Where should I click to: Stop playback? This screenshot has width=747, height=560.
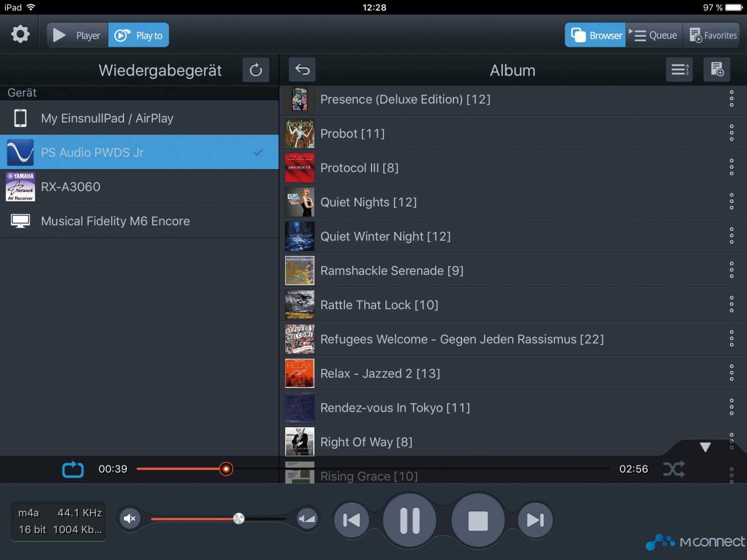click(478, 520)
